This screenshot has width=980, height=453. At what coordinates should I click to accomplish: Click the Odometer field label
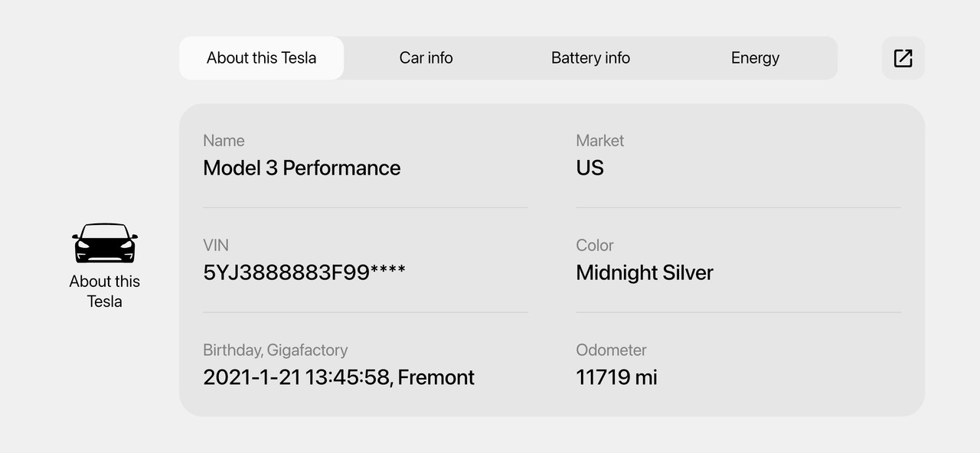611,350
